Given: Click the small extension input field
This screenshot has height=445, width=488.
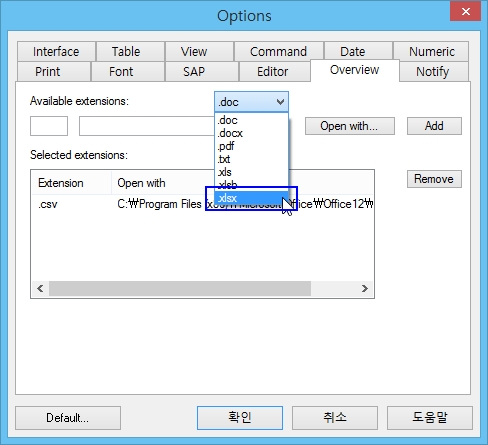Looking at the screenshot, I should pyautogui.click(x=49, y=126).
